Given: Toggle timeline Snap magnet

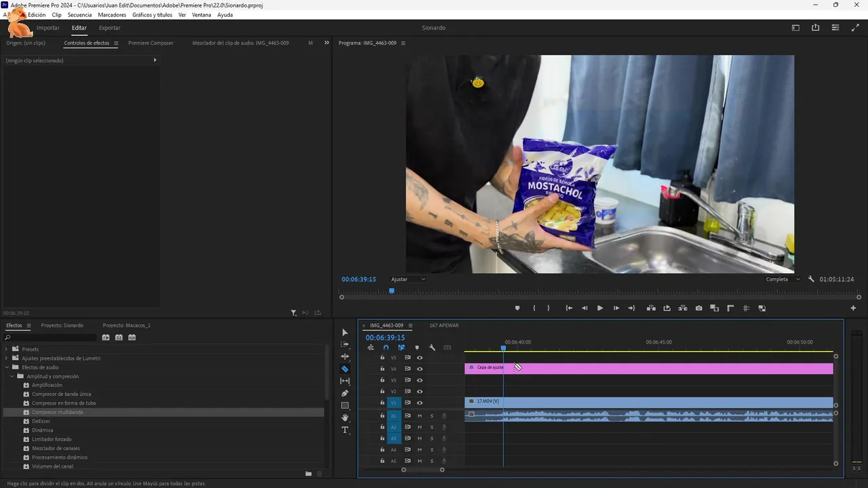Looking at the screenshot, I should coord(386,348).
